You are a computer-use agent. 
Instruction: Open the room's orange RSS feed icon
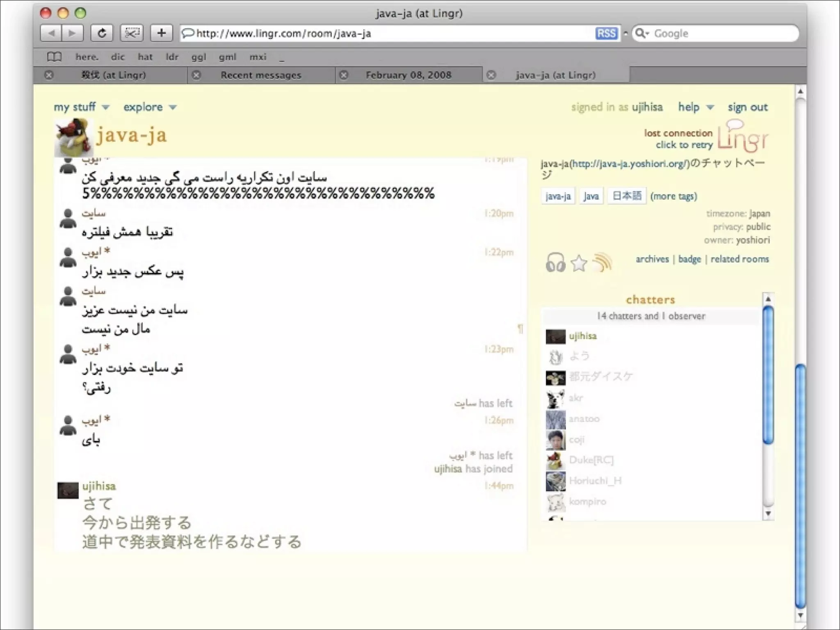tap(602, 263)
